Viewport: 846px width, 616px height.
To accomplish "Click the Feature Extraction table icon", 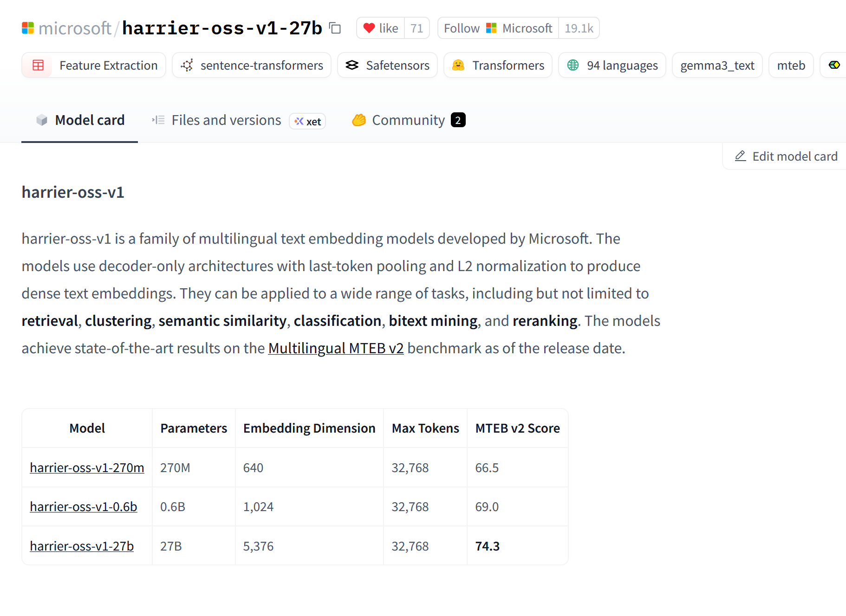I will (38, 65).
